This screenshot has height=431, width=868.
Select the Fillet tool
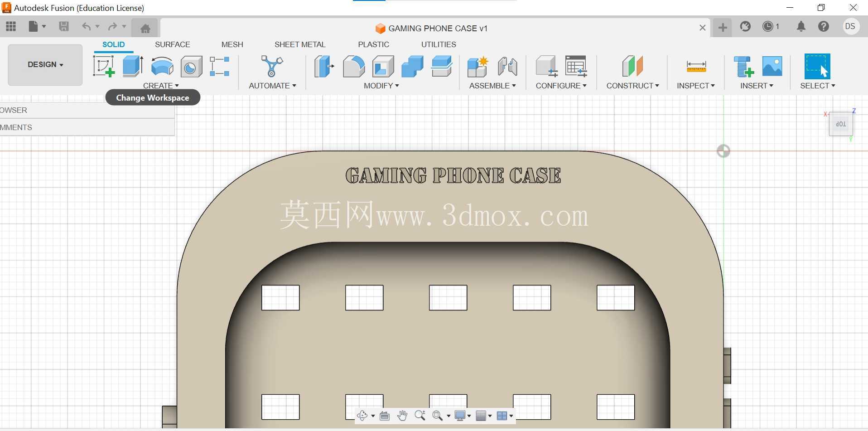point(354,66)
